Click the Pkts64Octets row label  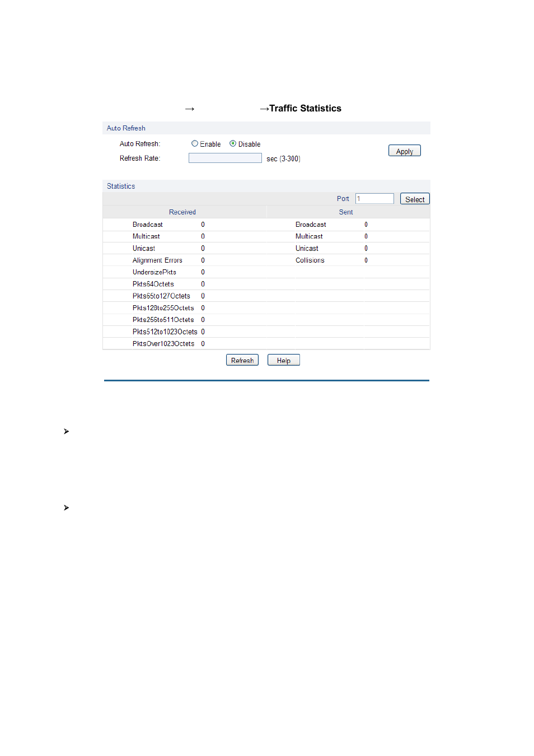point(153,284)
